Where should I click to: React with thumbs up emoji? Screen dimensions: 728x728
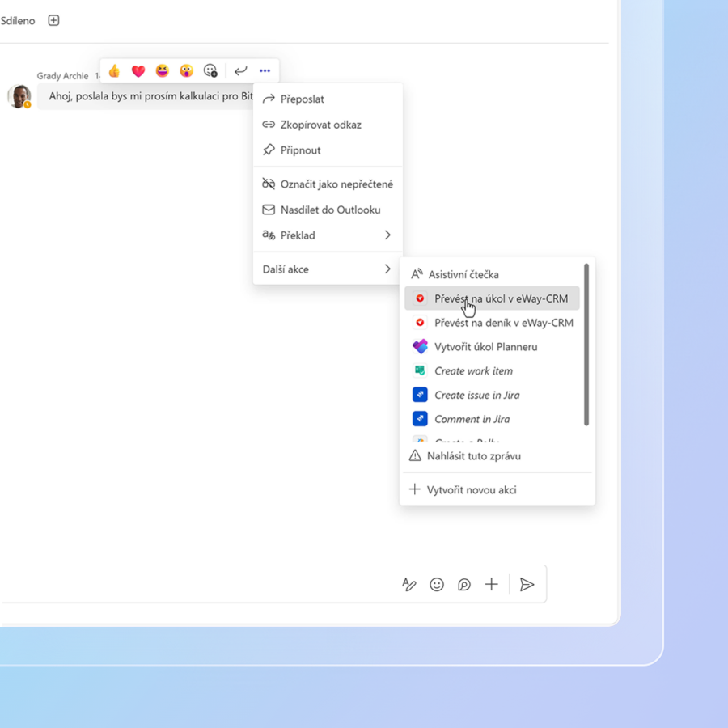[x=114, y=71]
